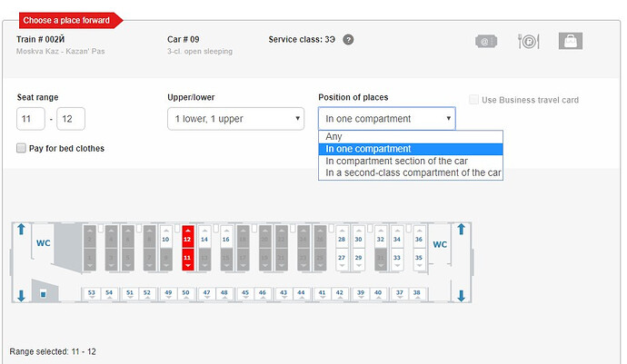The height and width of the screenshot is (364, 627).
Task: Click the seat range start field showing 11
Action: pyautogui.click(x=31, y=119)
